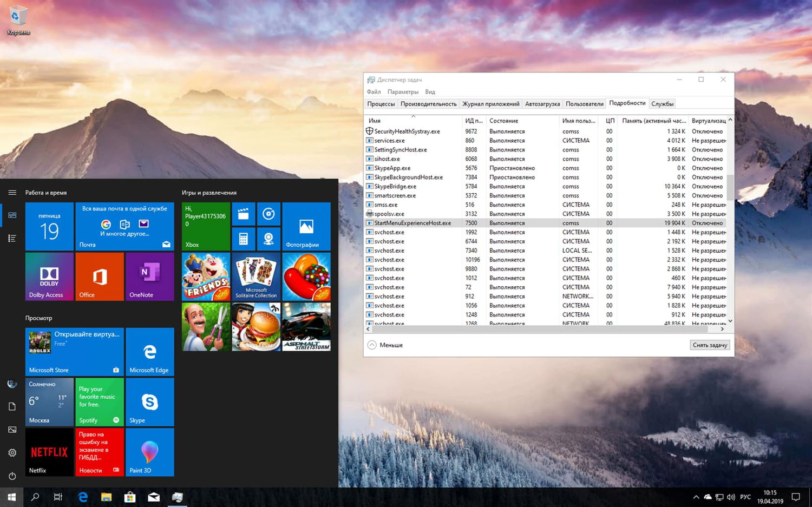Viewport: 812px width, 507px height.
Task: Open the volume icon in system tray
Action: [x=731, y=497]
